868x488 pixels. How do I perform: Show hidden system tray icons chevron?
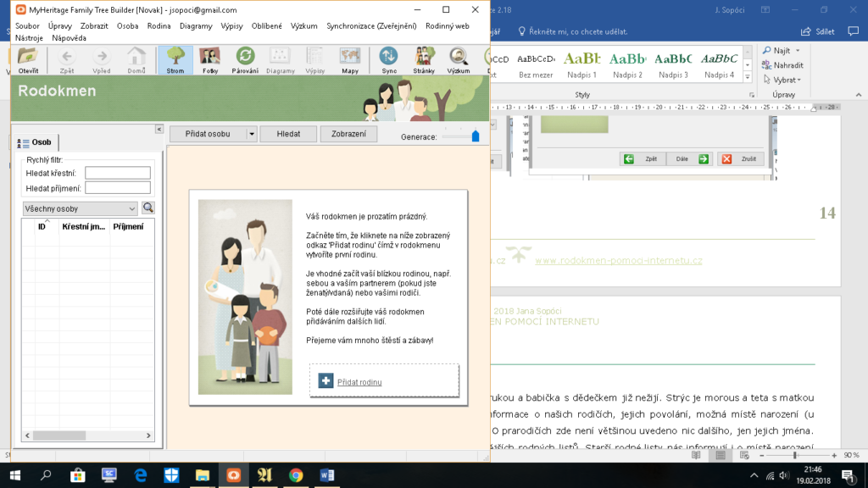754,476
